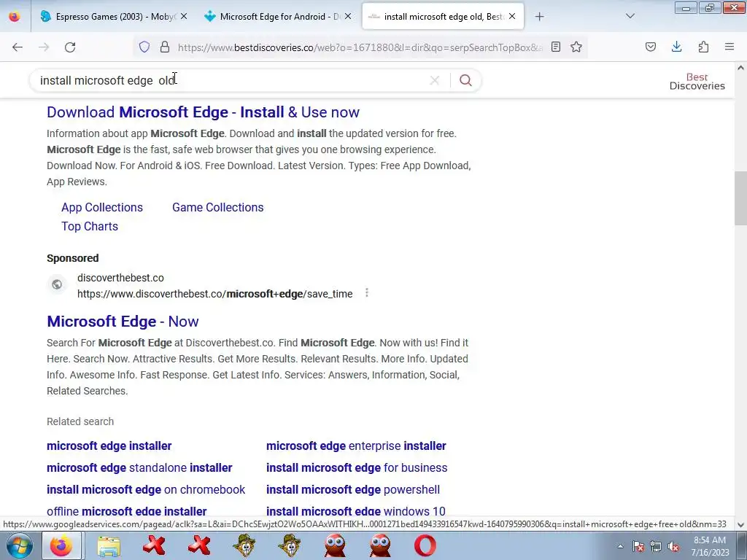Click the second red googly-eyed taskbar icon

pos(379,545)
